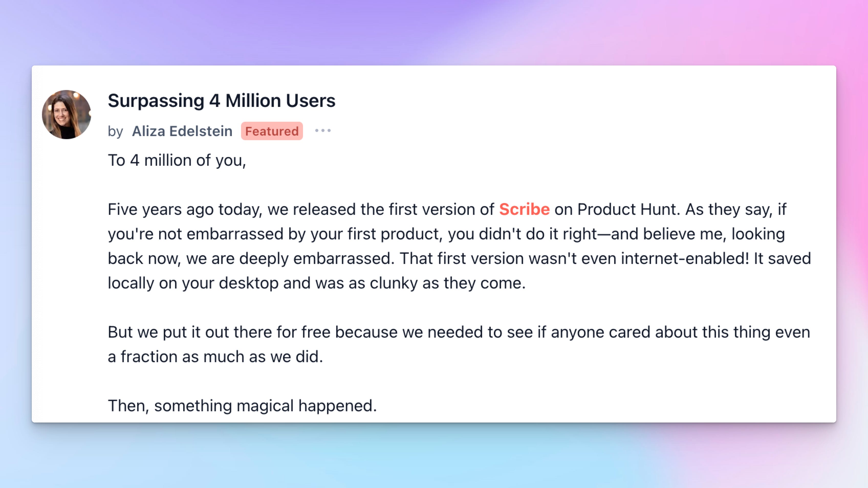Click the line starting 'you're not embarrassed'
868x488 pixels.
(x=446, y=234)
